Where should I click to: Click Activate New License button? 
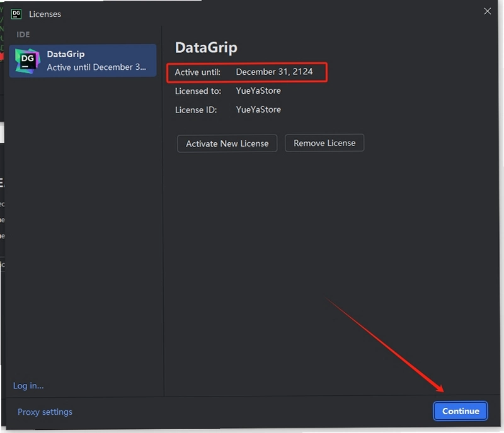pos(227,143)
